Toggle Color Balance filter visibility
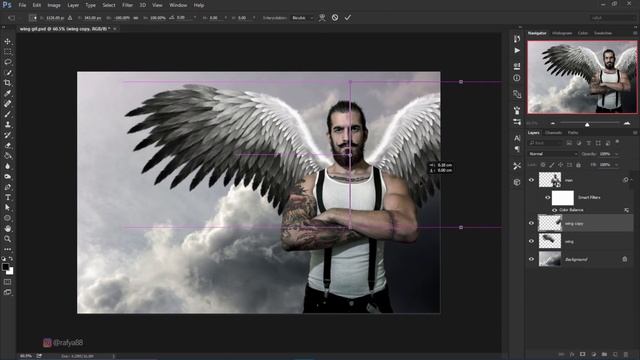 [554, 210]
